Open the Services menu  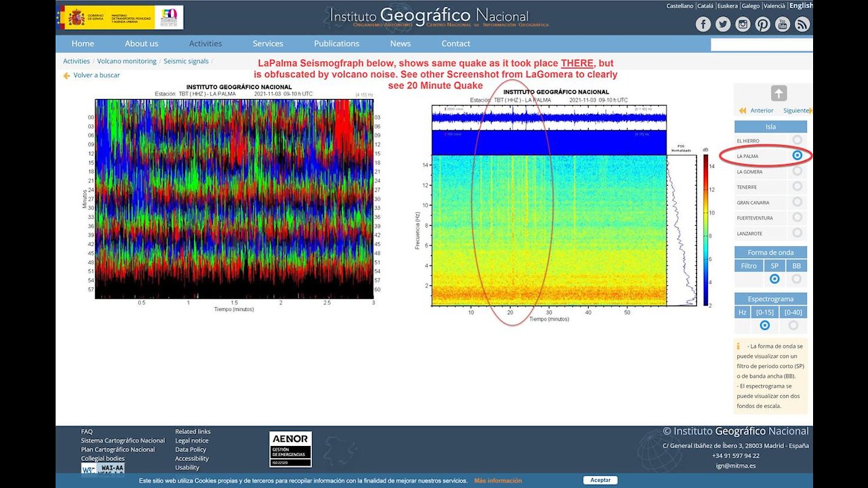[268, 43]
